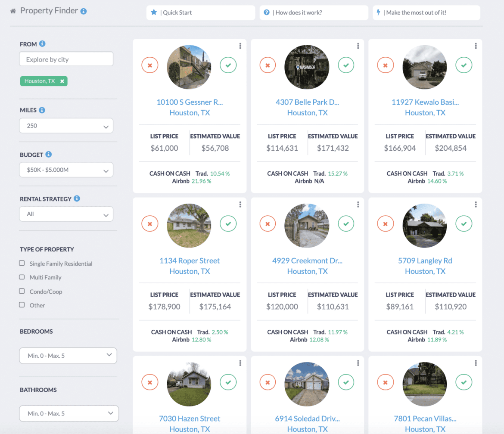This screenshot has width=504, height=434.
Task: Open the MILES dropdown showing 250
Action: point(66,126)
